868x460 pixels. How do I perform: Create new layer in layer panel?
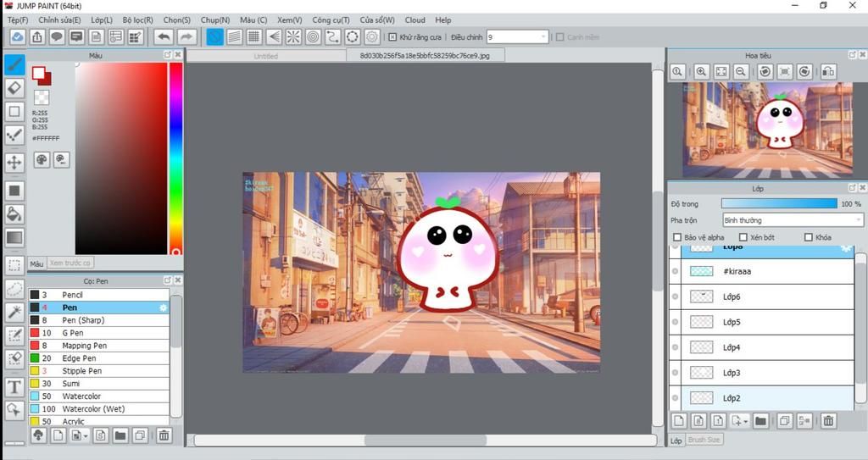679,421
